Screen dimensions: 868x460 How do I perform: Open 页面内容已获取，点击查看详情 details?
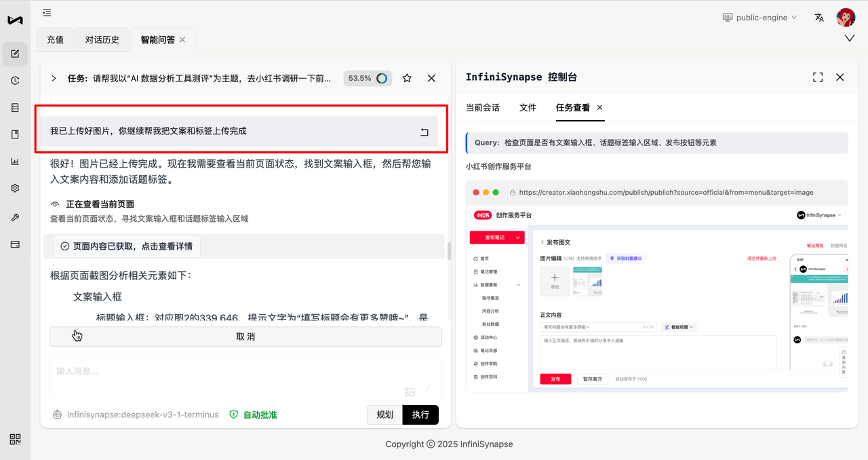(127, 246)
